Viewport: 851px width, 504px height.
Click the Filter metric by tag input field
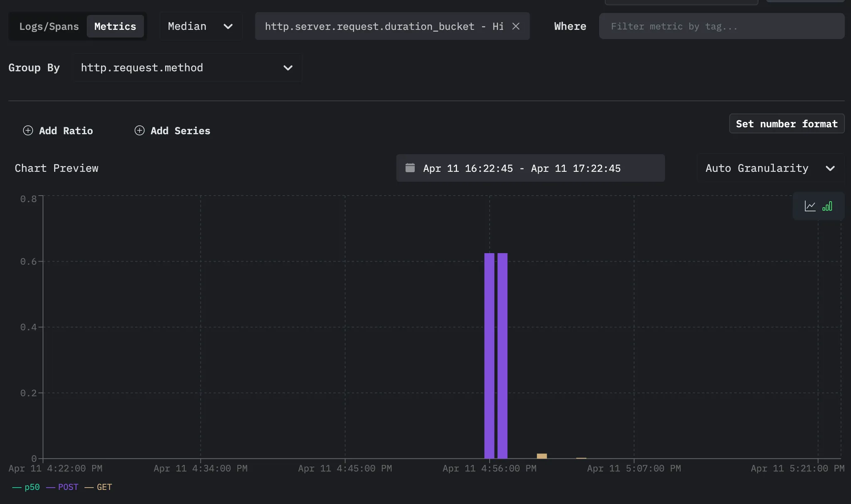pos(721,26)
